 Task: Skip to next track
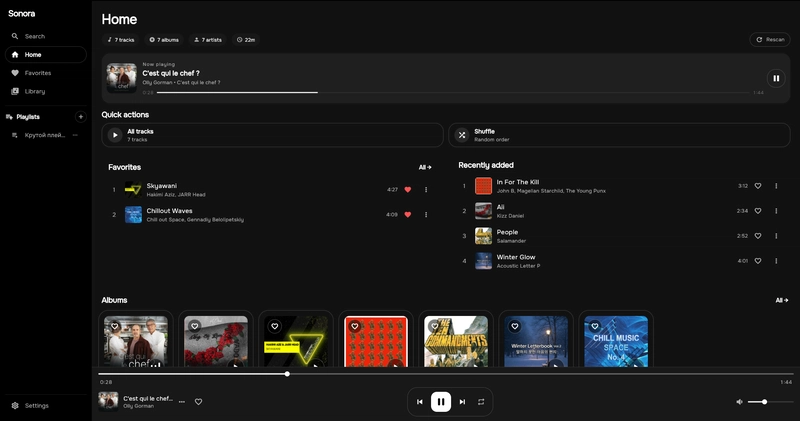(x=462, y=402)
